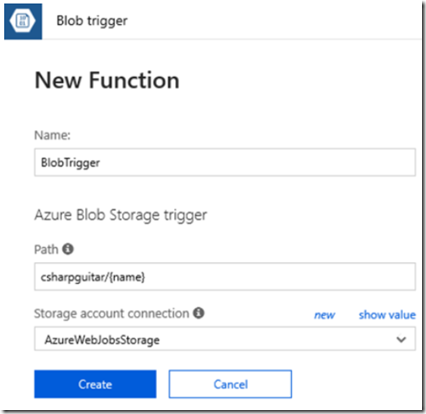
Task: Click the Name: field label
Action: (52, 135)
